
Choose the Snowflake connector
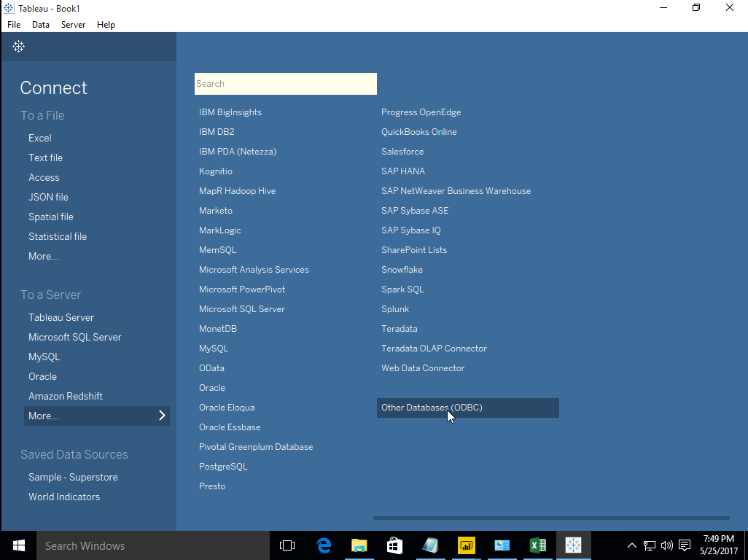coord(402,270)
